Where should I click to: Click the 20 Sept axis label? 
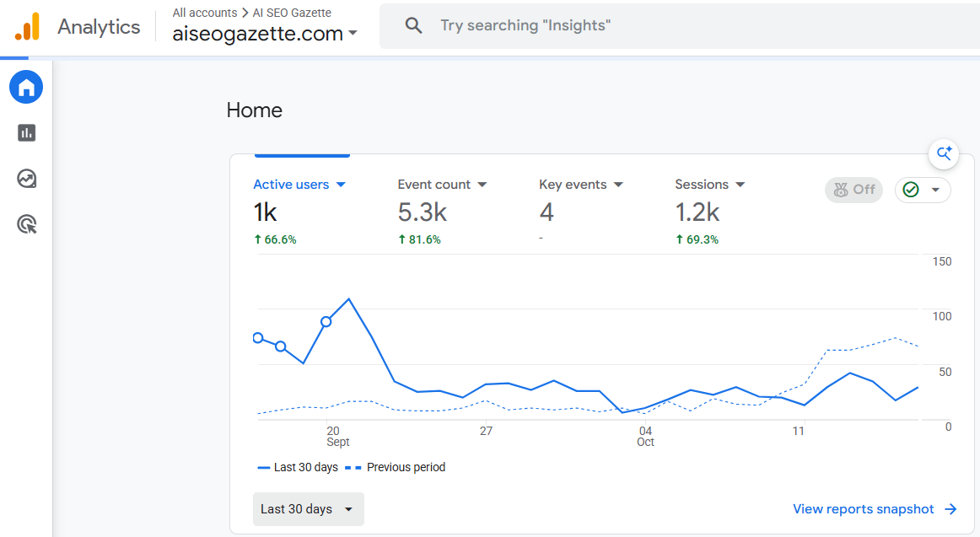pyautogui.click(x=337, y=437)
